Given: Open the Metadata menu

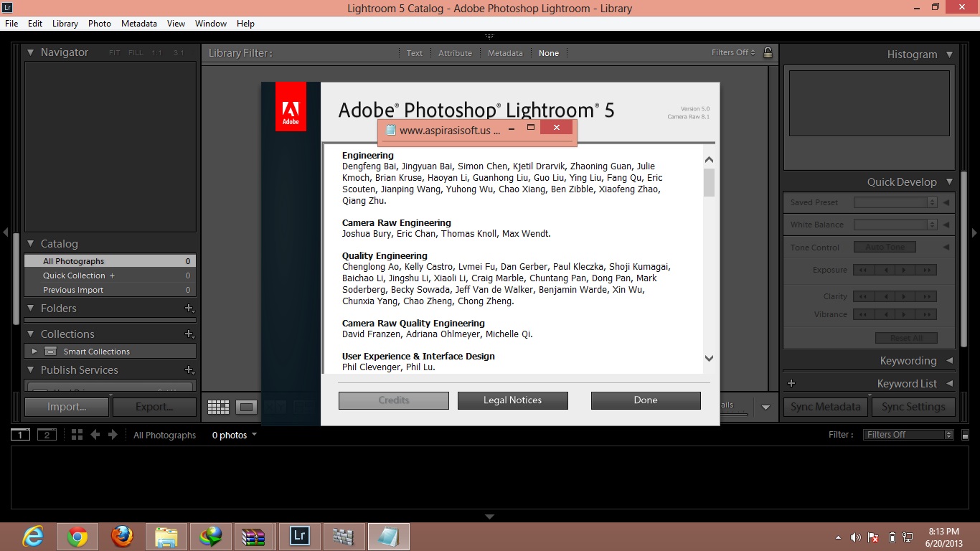Looking at the screenshot, I should click(139, 24).
